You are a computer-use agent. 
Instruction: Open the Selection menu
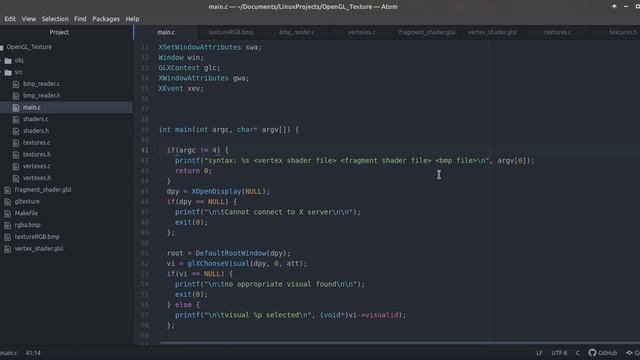pos(55,19)
